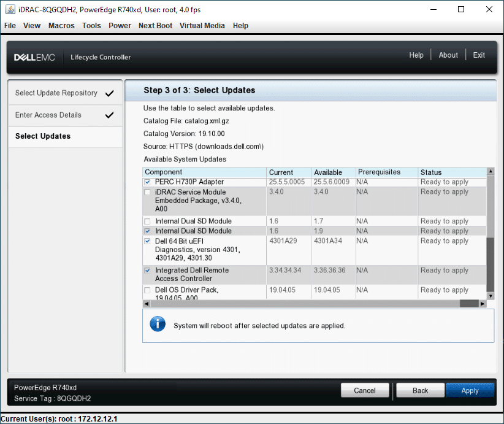Click current version 3.34.34.34

[285, 270]
